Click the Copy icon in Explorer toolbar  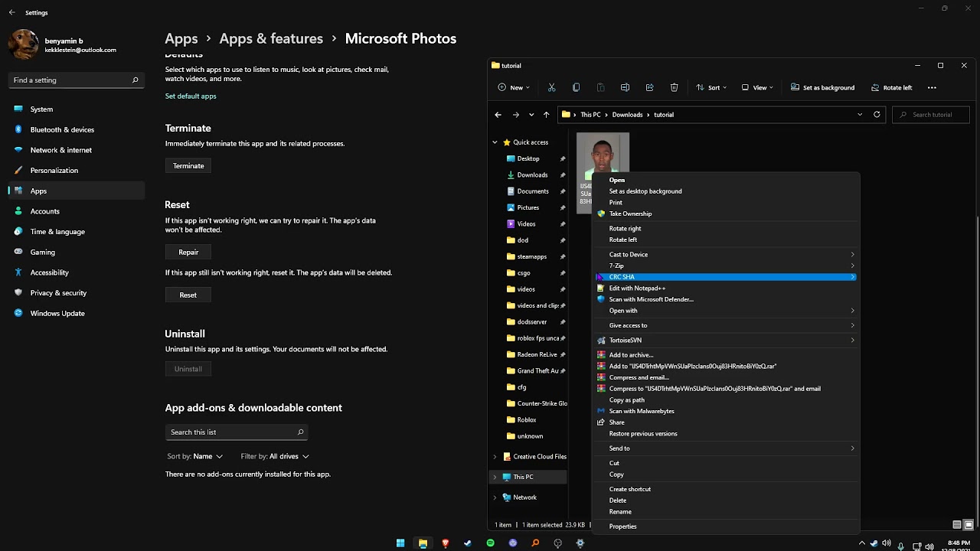[x=576, y=87]
